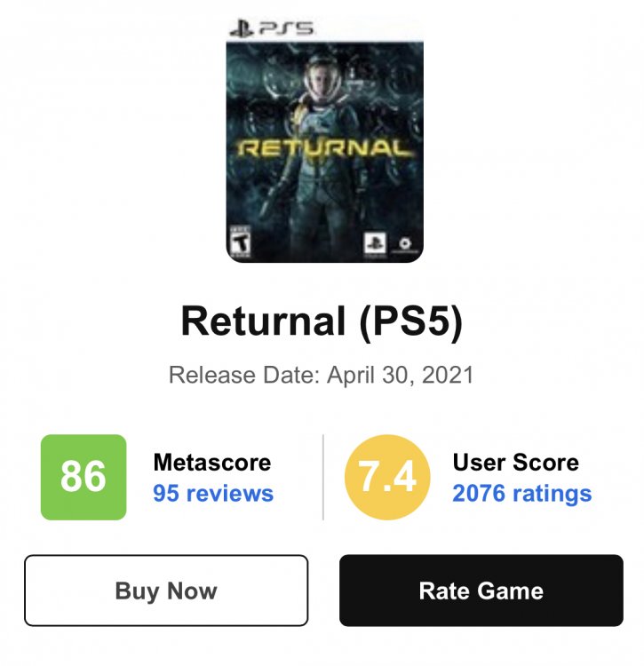Click the PS5 wordmark on cover banner
Screen dimensions: 644x666
point(285,28)
